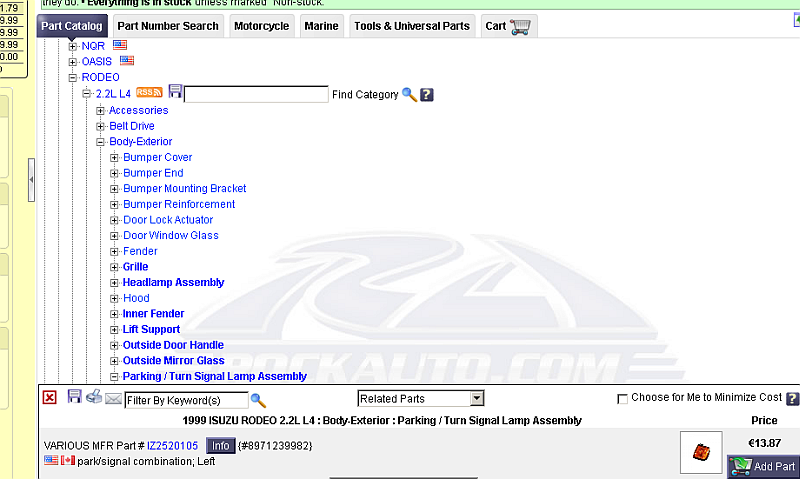Screen dimensions: 800x479
Task: Expand the Door Window Glass node
Action: point(114,236)
